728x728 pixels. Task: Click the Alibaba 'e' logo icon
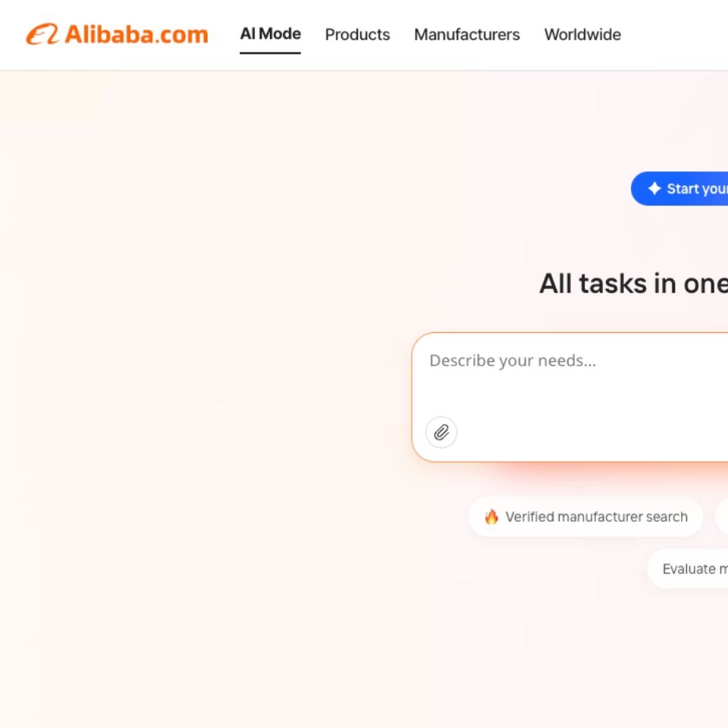click(x=43, y=34)
